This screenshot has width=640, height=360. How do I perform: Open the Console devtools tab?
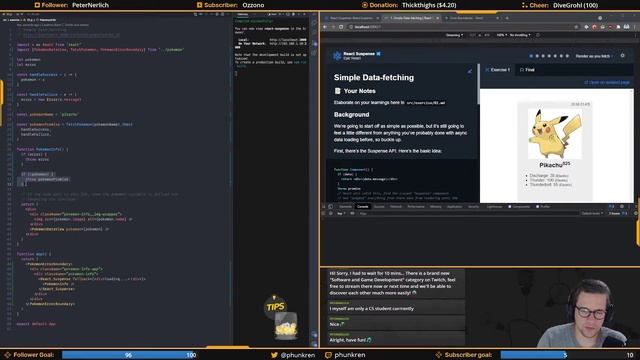pos(362,207)
